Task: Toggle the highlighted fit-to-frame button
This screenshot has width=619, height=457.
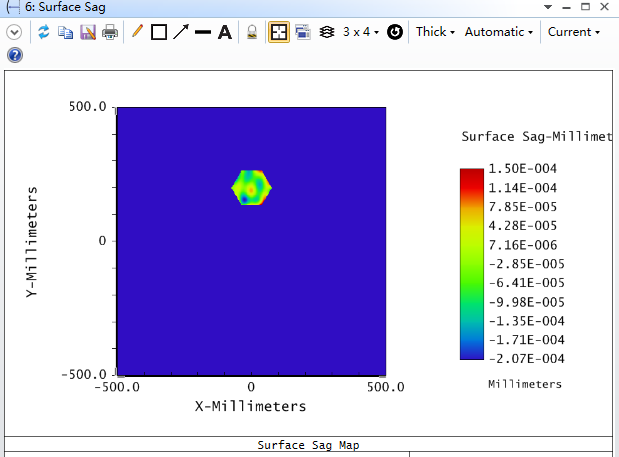Action: [x=279, y=32]
